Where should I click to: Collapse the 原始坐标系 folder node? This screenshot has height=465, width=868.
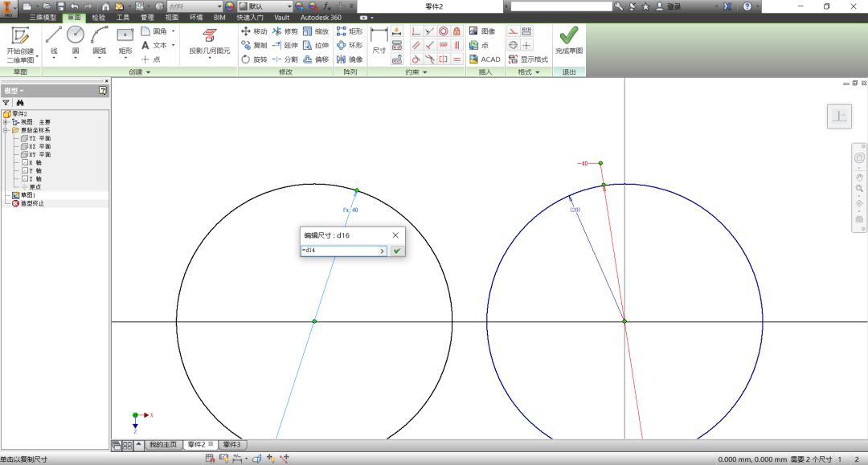tap(6, 130)
